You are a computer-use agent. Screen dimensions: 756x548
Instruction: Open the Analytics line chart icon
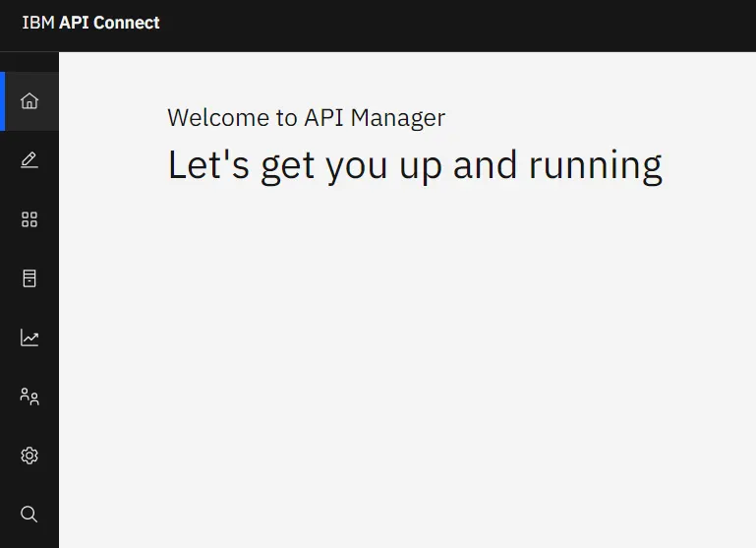29,337
